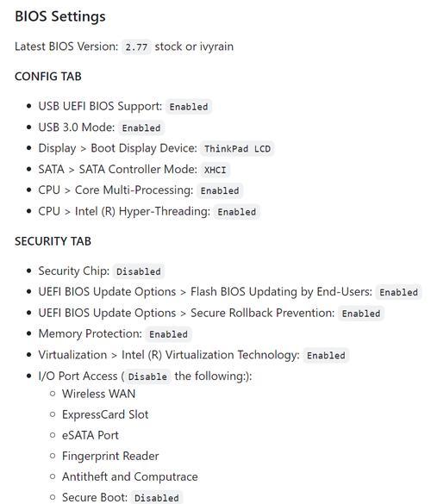This screenshot has width=431, height=504.
Task: Click Disabled next to Security Chip
Action: point(139,271)
